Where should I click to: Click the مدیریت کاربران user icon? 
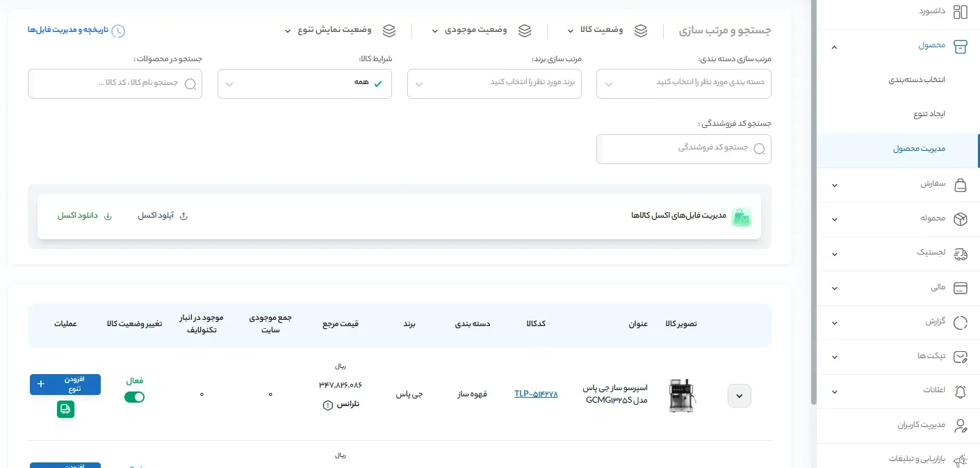(x=960, y=426)
